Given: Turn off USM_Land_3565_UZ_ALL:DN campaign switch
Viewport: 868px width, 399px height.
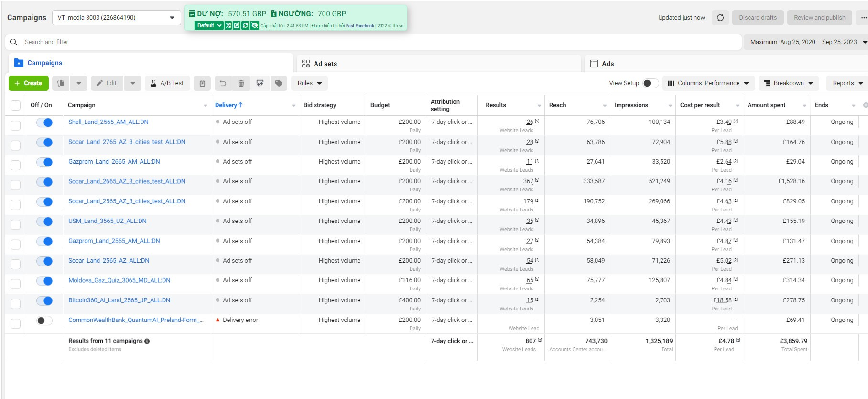Looking at the screenshot, I should 44,222.
